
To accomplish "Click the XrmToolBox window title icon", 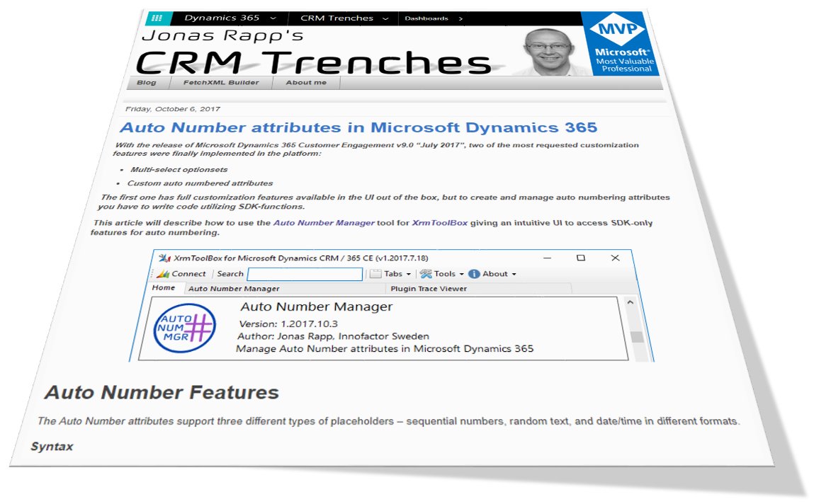I will point(164,258).
